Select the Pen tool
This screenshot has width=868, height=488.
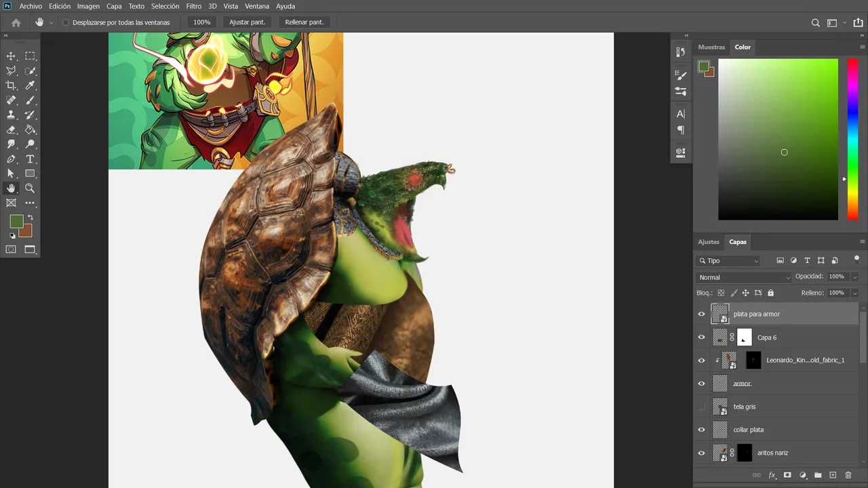coord(11,159)
